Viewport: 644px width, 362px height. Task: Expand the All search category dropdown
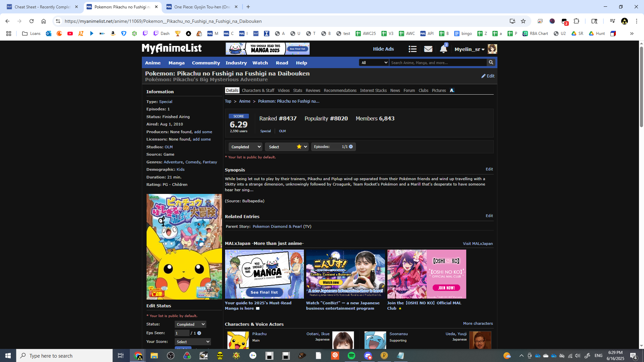tap(374, 63)
